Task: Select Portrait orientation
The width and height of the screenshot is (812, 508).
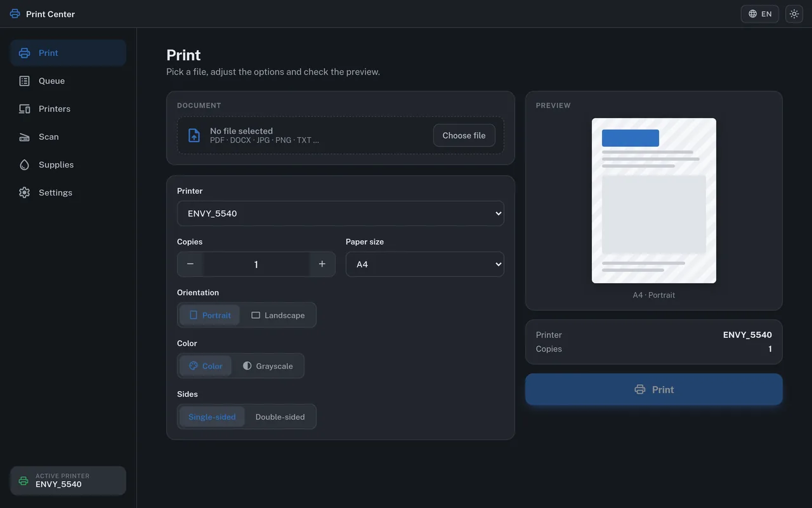Action: pyautogui.click(x=209, y=315)
